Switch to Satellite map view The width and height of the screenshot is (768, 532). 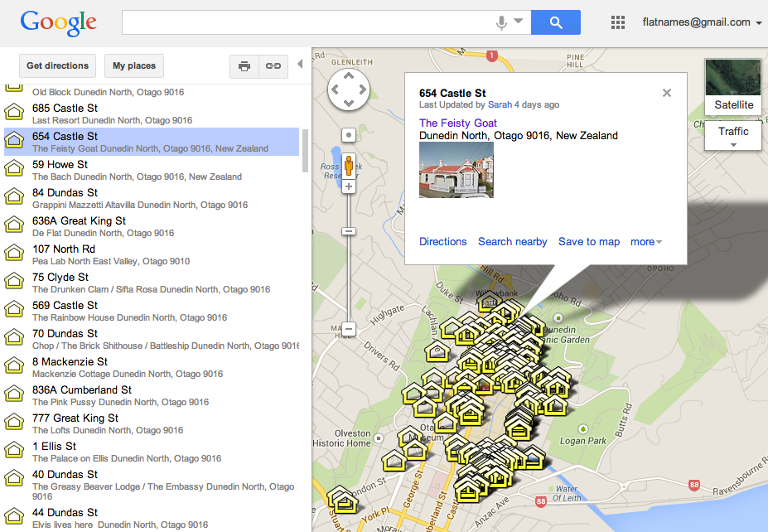click(x=733, y=87)
